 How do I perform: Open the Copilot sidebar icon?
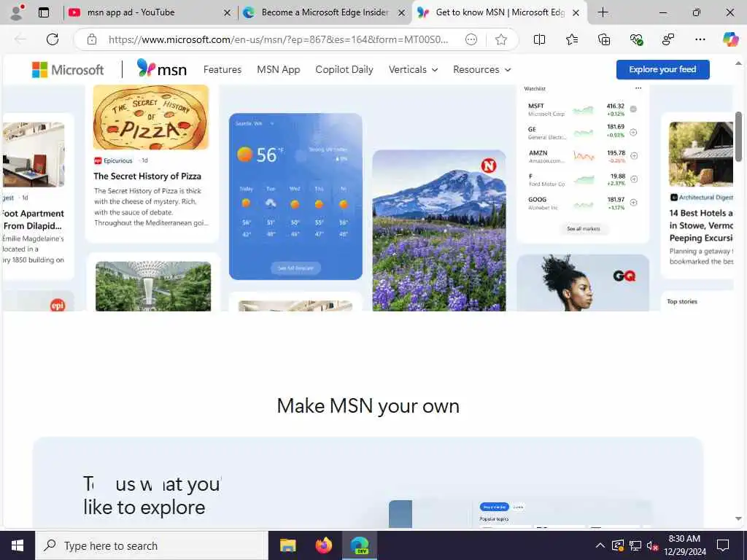click(x=730, y=39)
